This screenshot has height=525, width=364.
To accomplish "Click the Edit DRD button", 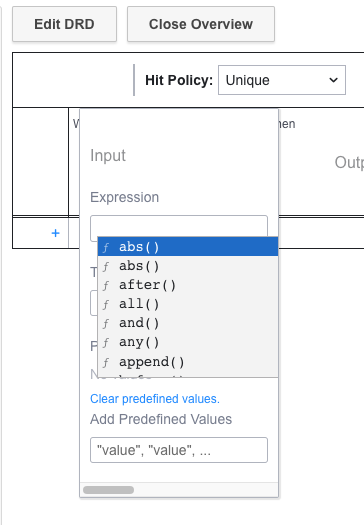I will 64,24.
